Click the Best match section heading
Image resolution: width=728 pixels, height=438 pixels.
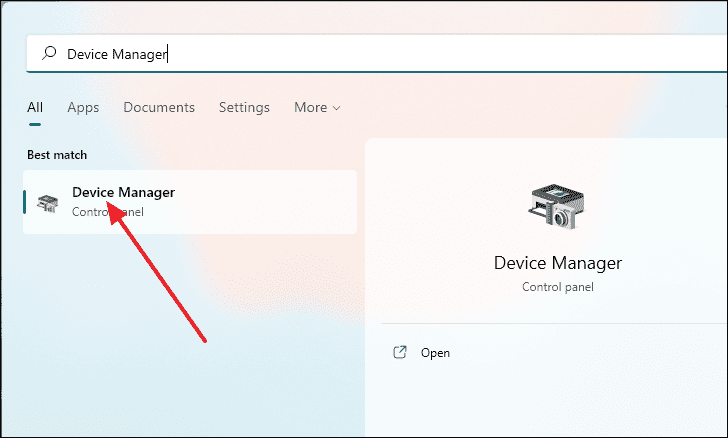pos(57,155)
